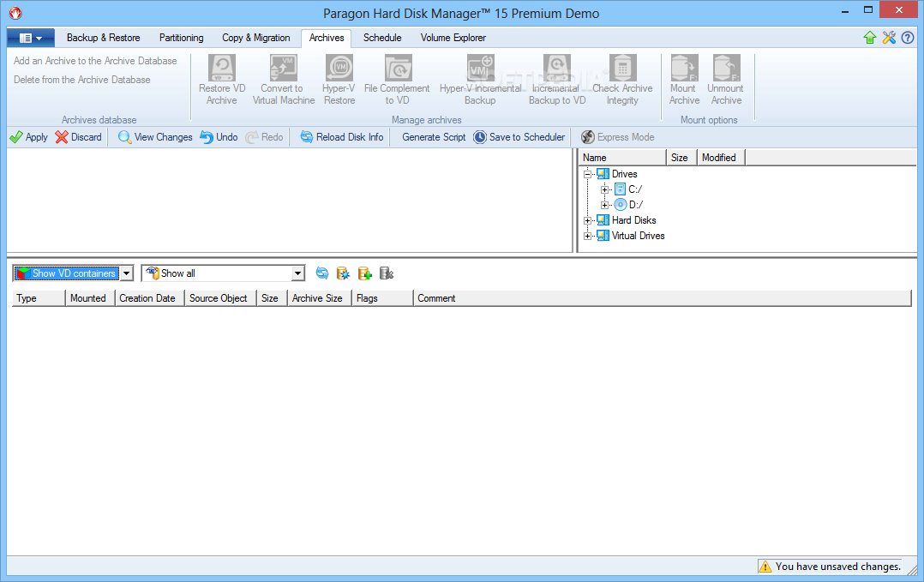The width and height of the screenshot is (924, 582).
Task: Click the Redo toolbar button
Action: pyautogui.click(x=264, y=137)
